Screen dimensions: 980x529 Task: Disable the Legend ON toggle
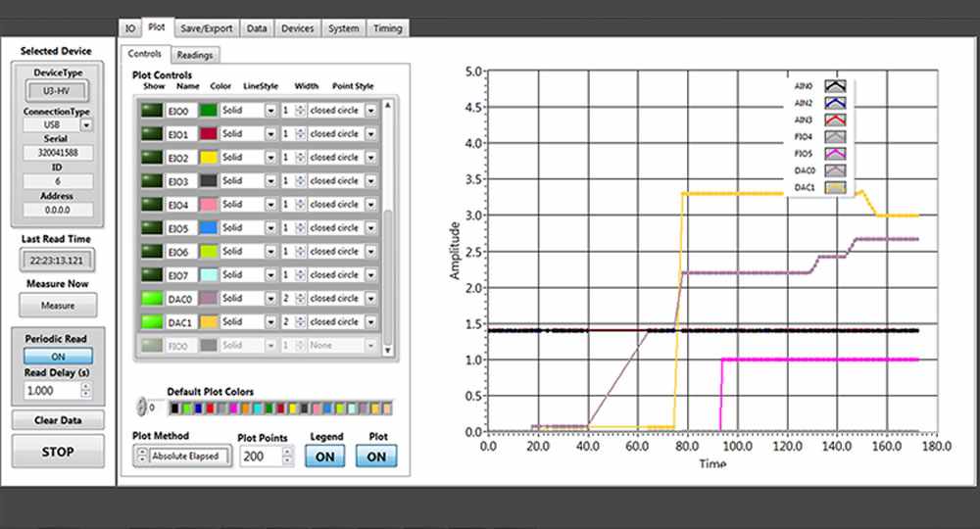324,456
